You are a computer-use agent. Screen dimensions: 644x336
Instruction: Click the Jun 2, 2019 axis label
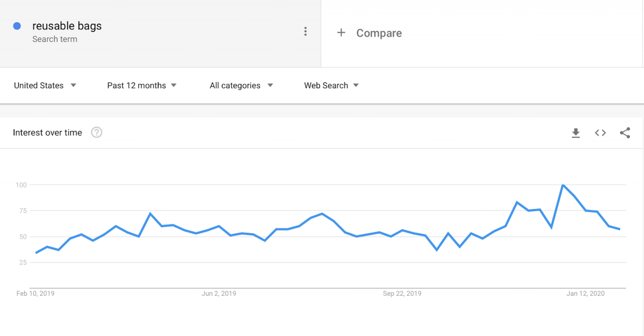tap(219, 294)
